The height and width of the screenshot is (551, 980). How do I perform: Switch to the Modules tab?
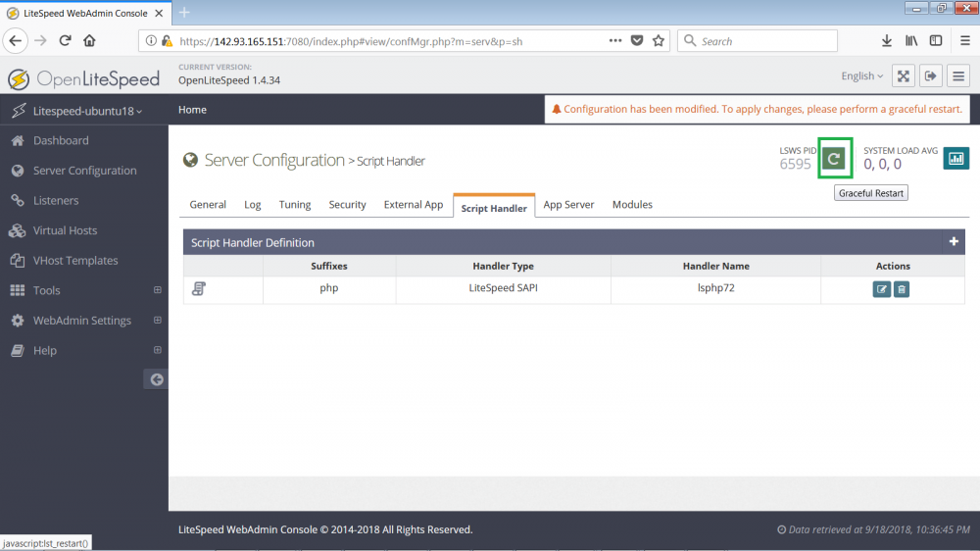632,205
